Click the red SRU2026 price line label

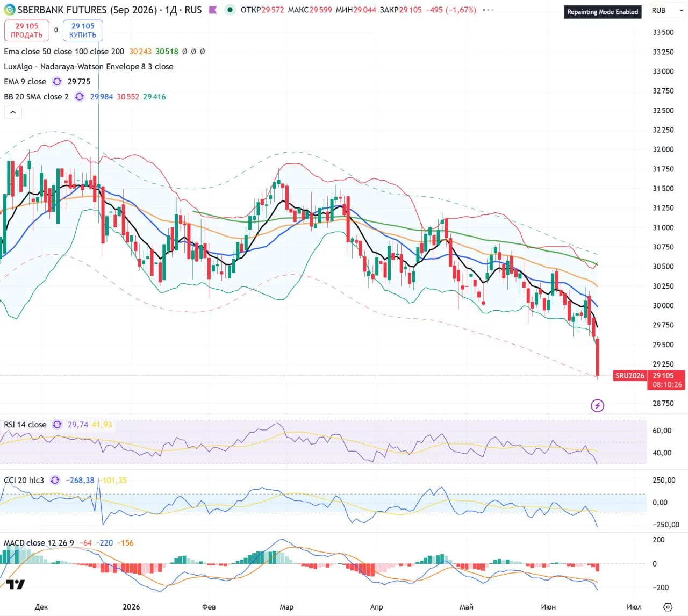629,376
